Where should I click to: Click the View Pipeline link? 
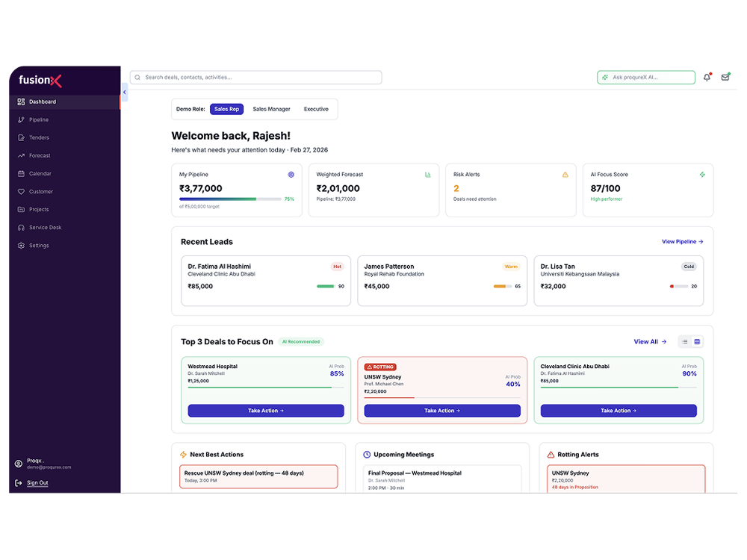[x=682, y=242]
